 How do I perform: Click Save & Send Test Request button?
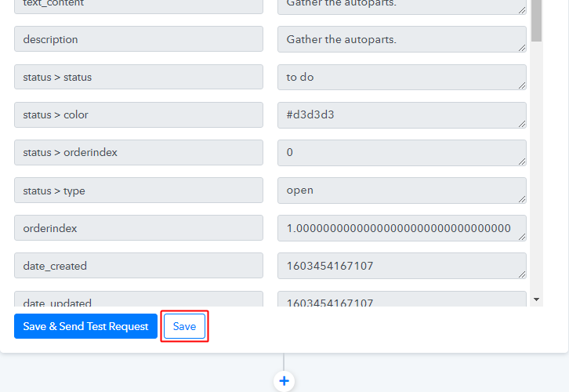[x=85, y=326]
